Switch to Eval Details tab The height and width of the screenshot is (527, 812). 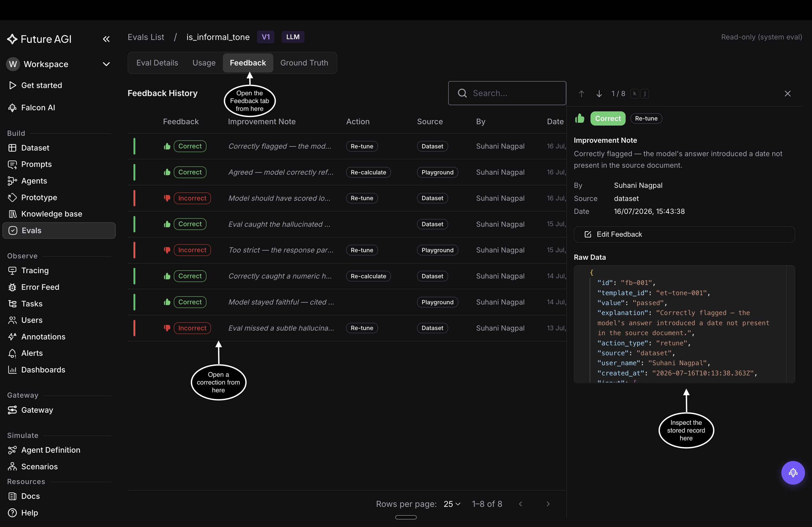click(157, 63)
